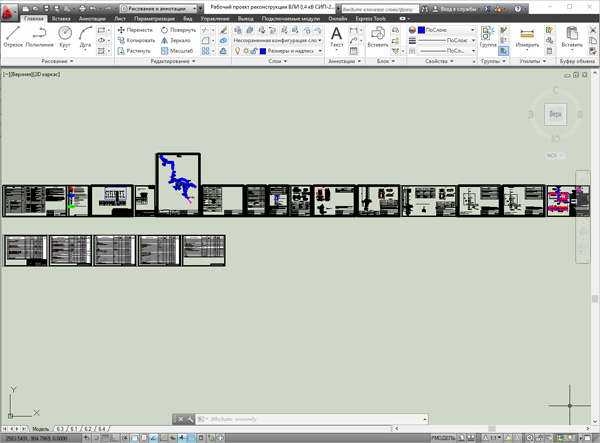Open the Аннотации ribbon tab
The image size is (600, 443).
[x=92, y=18]
